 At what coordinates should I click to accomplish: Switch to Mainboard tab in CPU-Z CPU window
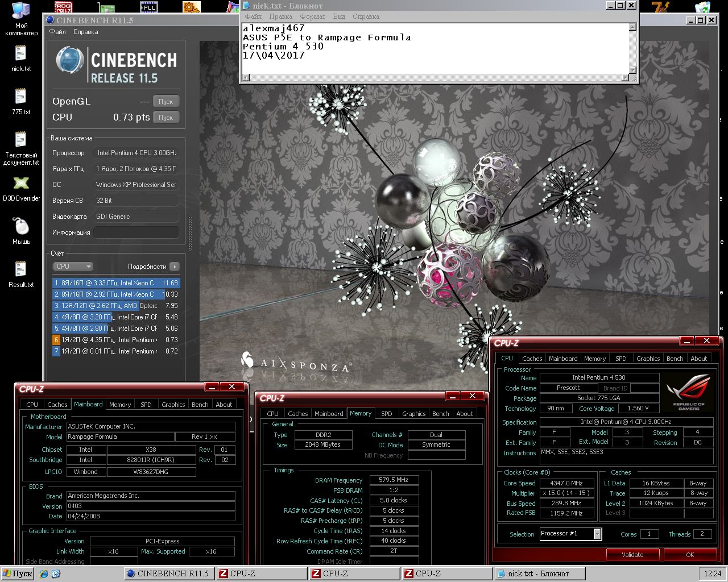(562, 359)
